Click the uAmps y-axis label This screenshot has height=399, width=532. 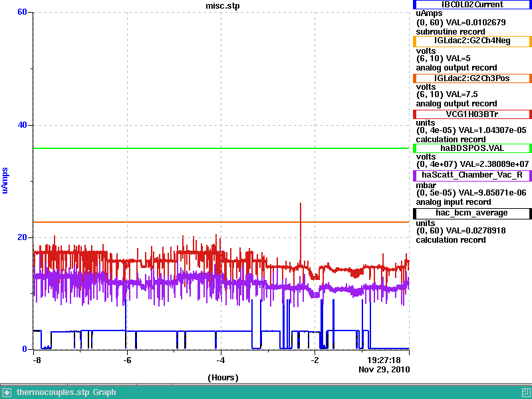[x=5, y=180]
